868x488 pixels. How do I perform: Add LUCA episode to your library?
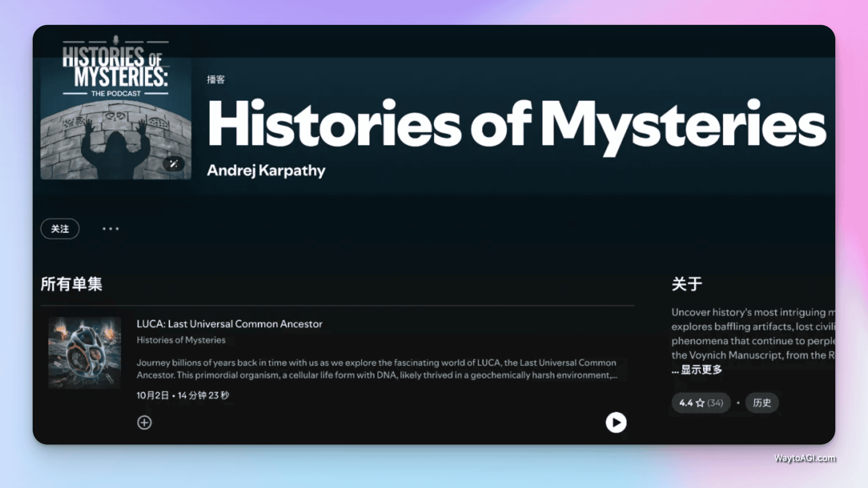(x=144, y=422)
